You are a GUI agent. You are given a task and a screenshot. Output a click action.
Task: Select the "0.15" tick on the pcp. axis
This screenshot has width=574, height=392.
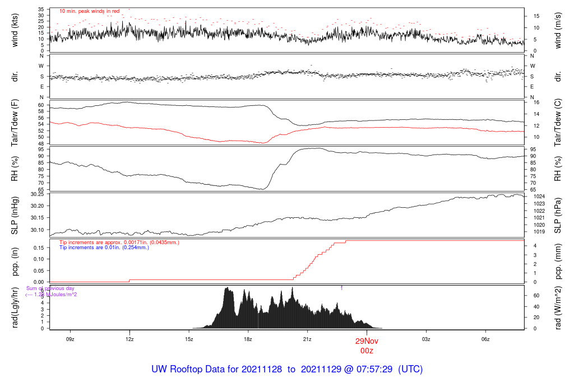39,248
